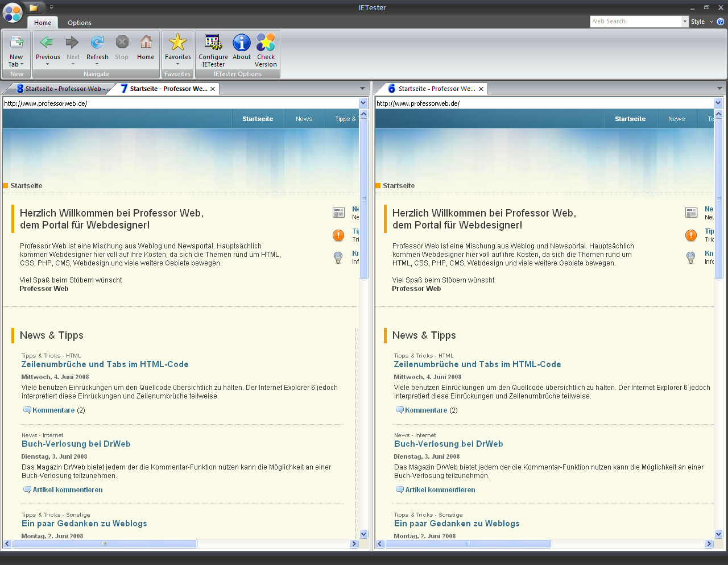728x565 pixels.
Task: Click the scroll-right arrow of the IE7 pane
Action: (x=354, y=544)
